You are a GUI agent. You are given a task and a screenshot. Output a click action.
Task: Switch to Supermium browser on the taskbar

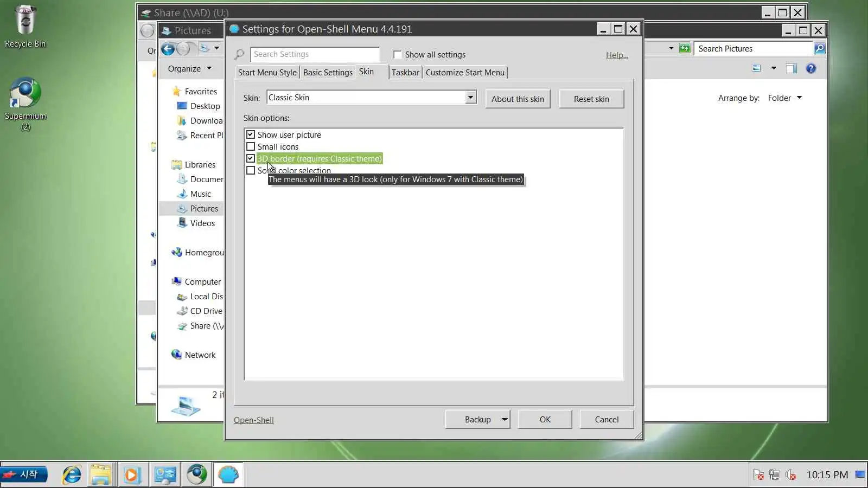[197, 475]
